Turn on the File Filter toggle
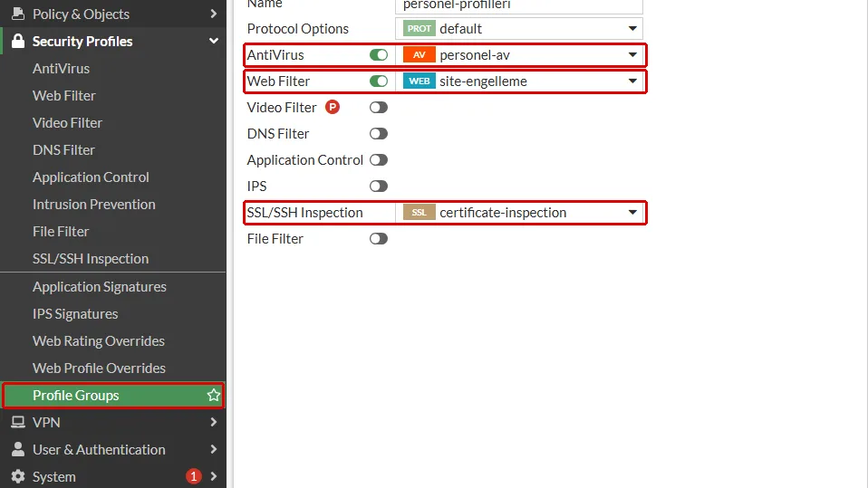This screenshot has width=868, height=488. coord(379,239)
